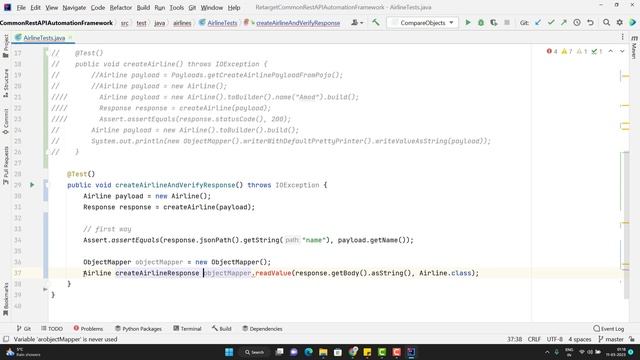Screen dimensions: 640x360
Task: Open the CompareObjects run configuration dropdown
Action: [422, 23]
